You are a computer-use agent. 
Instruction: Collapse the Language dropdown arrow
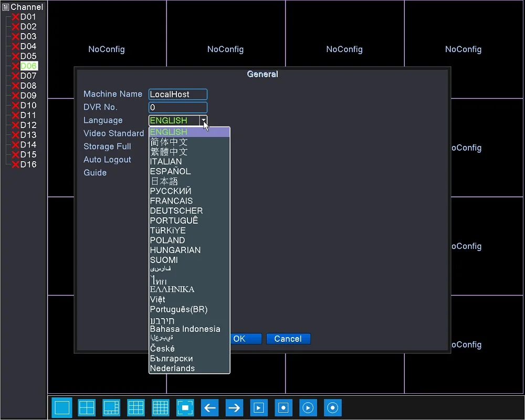coord(203,120)
